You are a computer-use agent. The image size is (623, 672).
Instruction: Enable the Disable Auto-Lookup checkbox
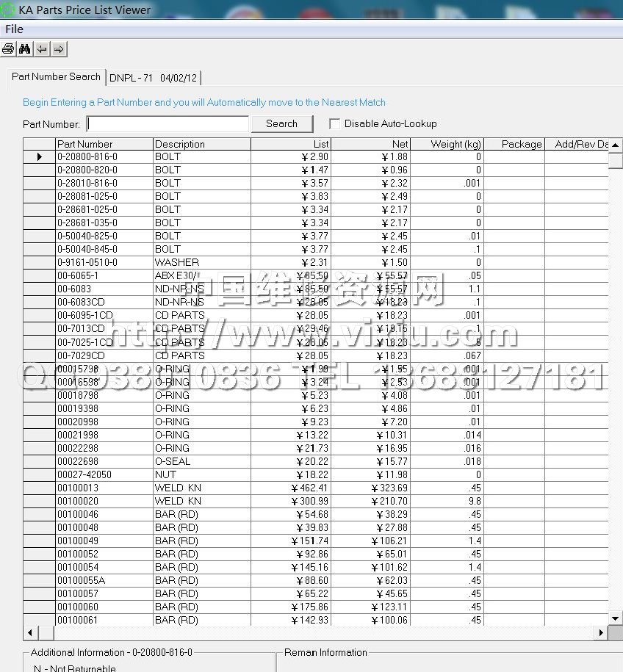[335, 124]
